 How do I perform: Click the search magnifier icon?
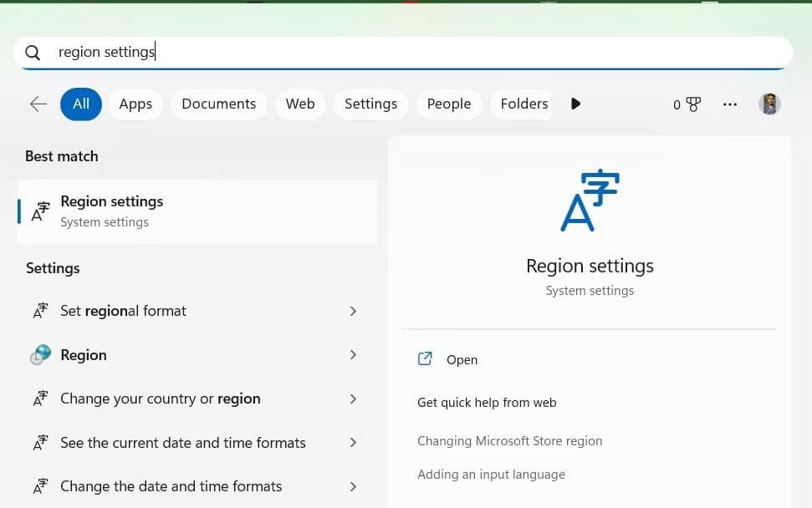coord(32,52)
